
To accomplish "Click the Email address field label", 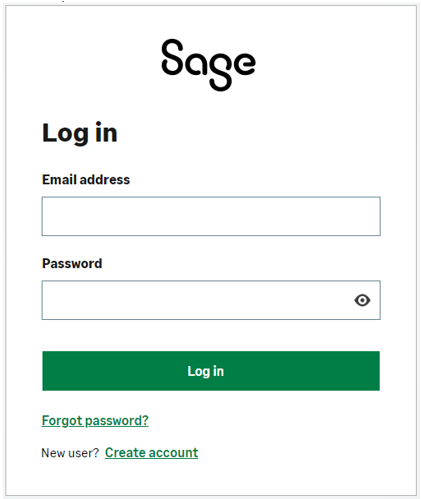I will (86, 180).
